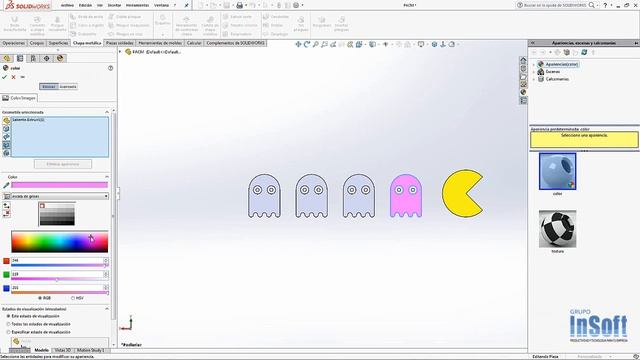Open the Archivo menu
640x360 pixels.
67,5
